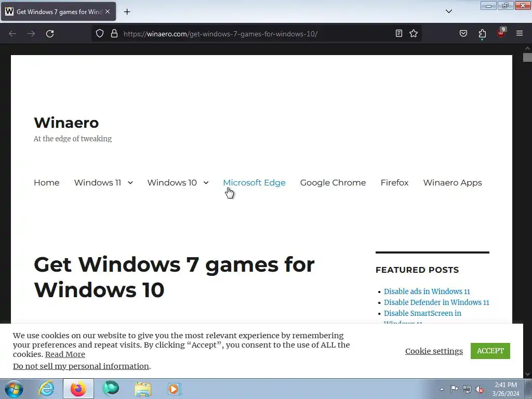Open the Winaero Apps menu item

pos(453,182)
